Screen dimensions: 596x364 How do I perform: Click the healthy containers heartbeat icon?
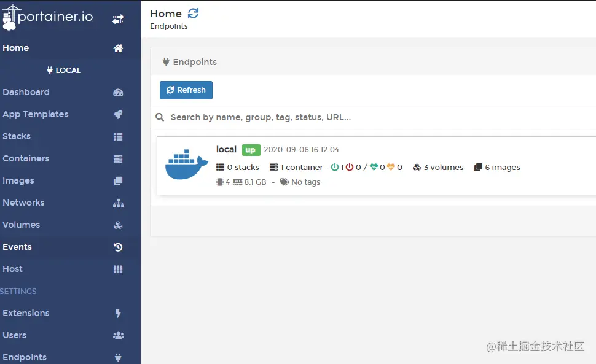(x=374, y=167)
